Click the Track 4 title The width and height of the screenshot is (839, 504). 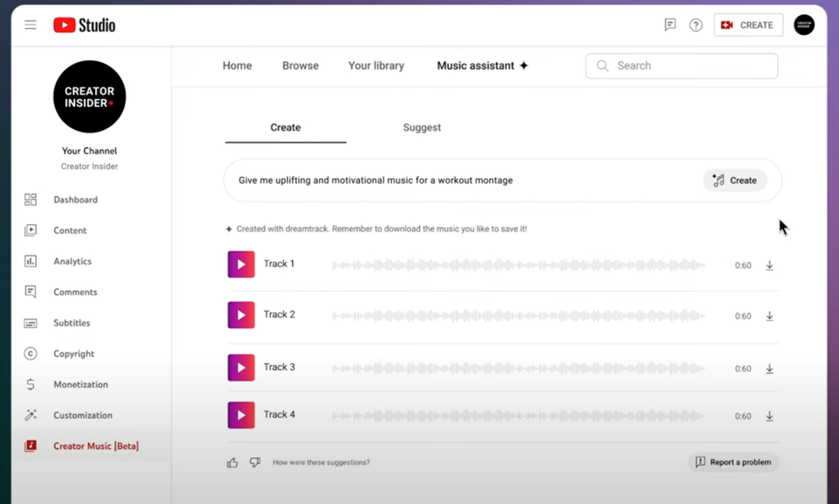tap(279, 415)
